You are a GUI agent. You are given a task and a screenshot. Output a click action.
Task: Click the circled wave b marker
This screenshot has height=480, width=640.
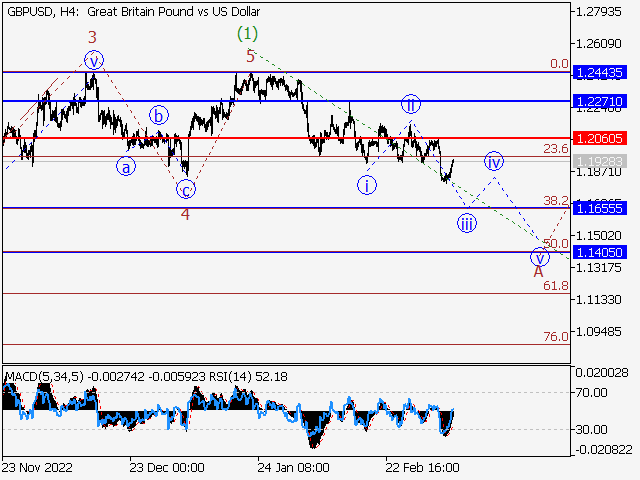click(159, 116)
